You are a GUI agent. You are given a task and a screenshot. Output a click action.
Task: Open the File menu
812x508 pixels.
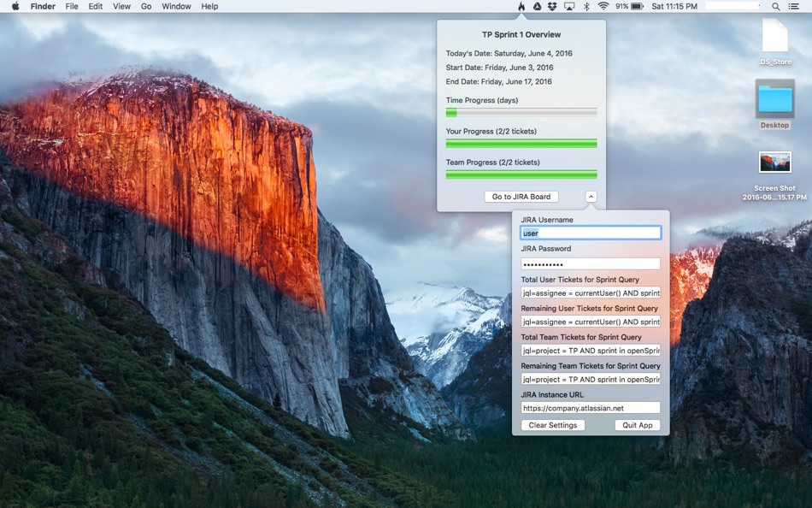click(72, 6)
